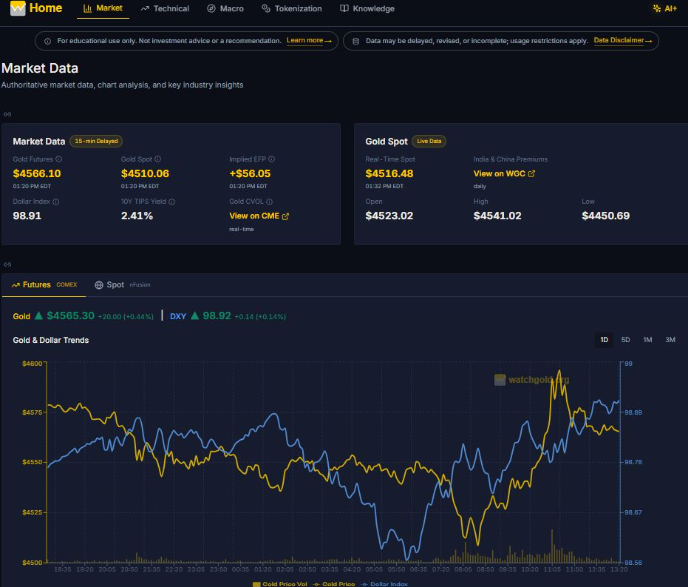This screenshot has width=688, height=587.
Task: Open the View on WGC link
Action: coord(504,173)
